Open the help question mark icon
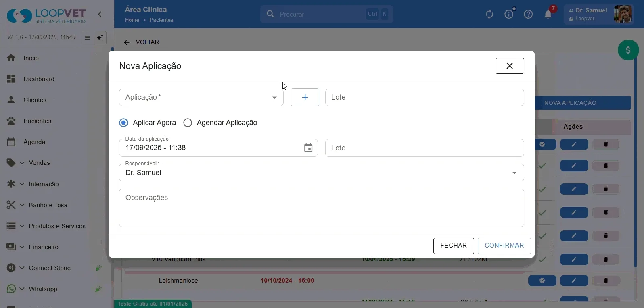644x308 pixels. click(x=528, y=15)
